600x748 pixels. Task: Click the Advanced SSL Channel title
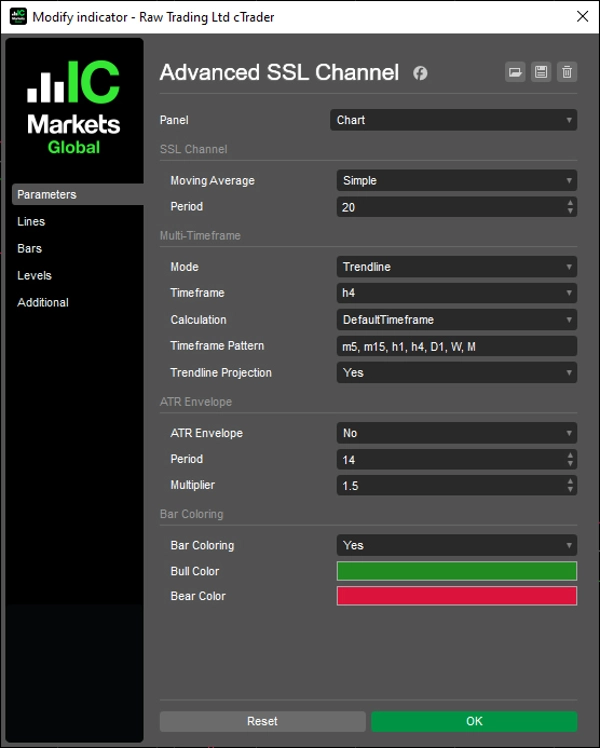point(279,73)
